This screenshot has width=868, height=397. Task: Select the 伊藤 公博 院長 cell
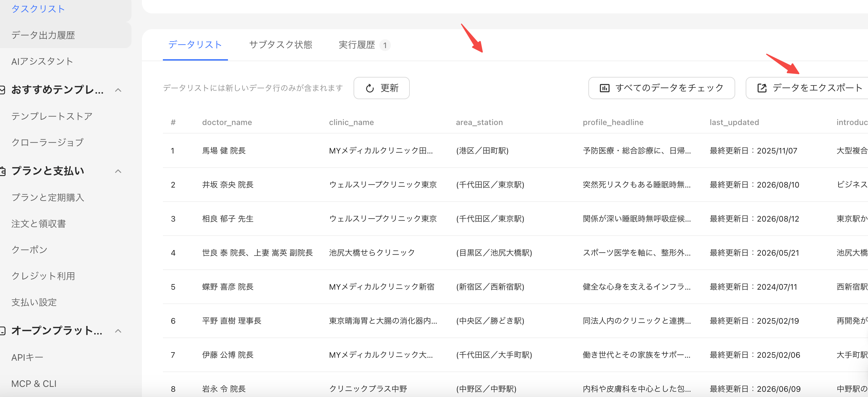[228, 355]
